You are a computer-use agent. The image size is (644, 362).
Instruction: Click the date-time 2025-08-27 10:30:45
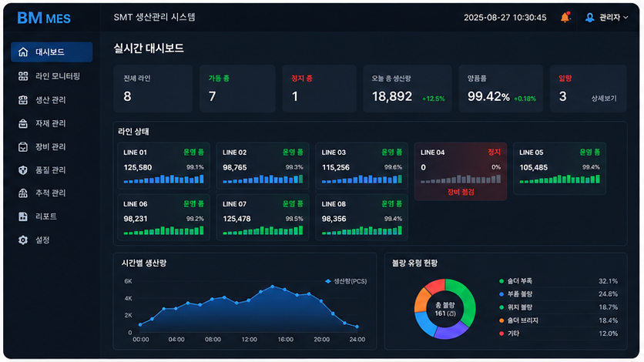pos(505,18)
